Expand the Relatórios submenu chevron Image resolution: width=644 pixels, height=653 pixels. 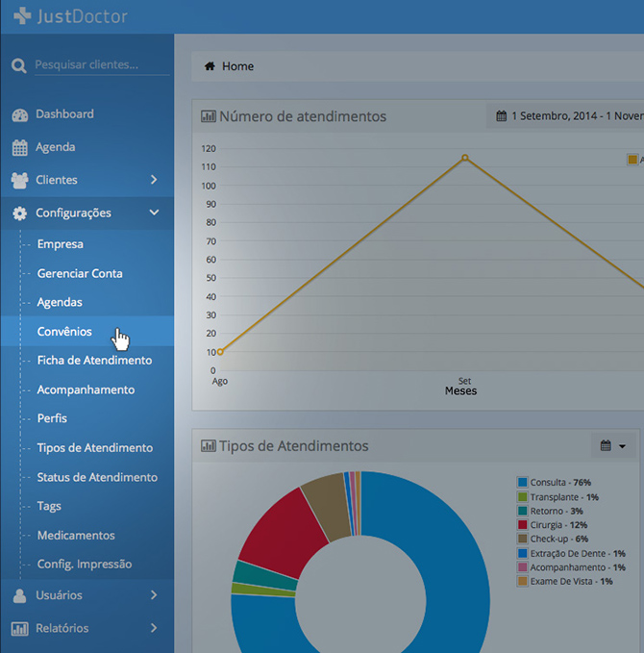(154, 628)
